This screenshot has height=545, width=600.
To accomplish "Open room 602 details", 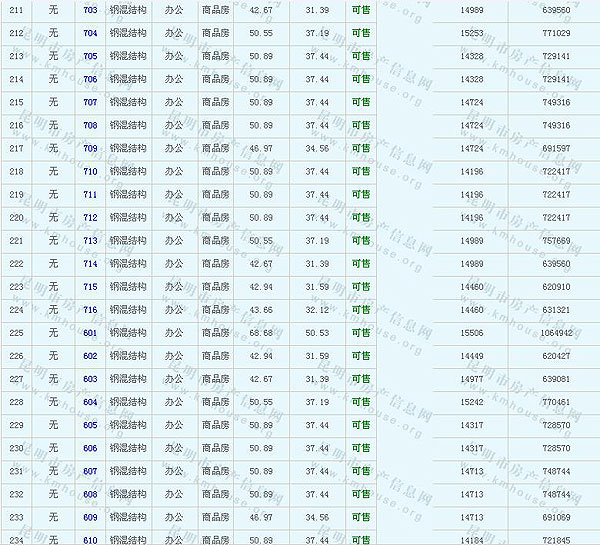I will point(90,355).
